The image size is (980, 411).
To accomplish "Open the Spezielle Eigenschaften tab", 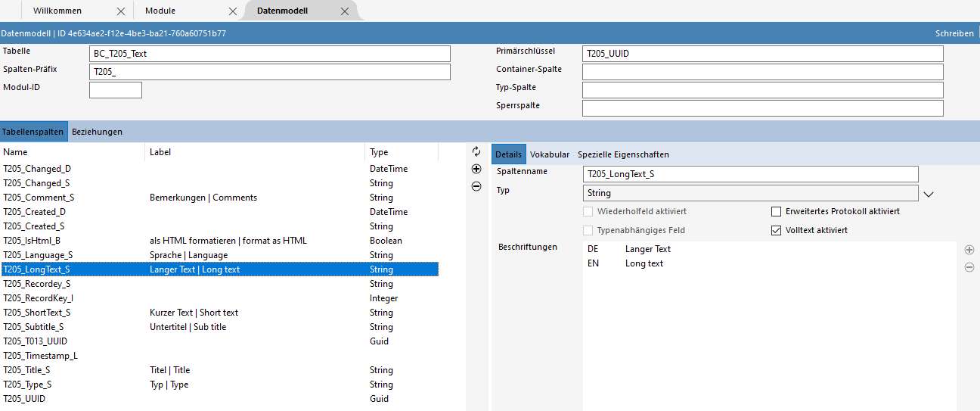I will coord(623,154).
